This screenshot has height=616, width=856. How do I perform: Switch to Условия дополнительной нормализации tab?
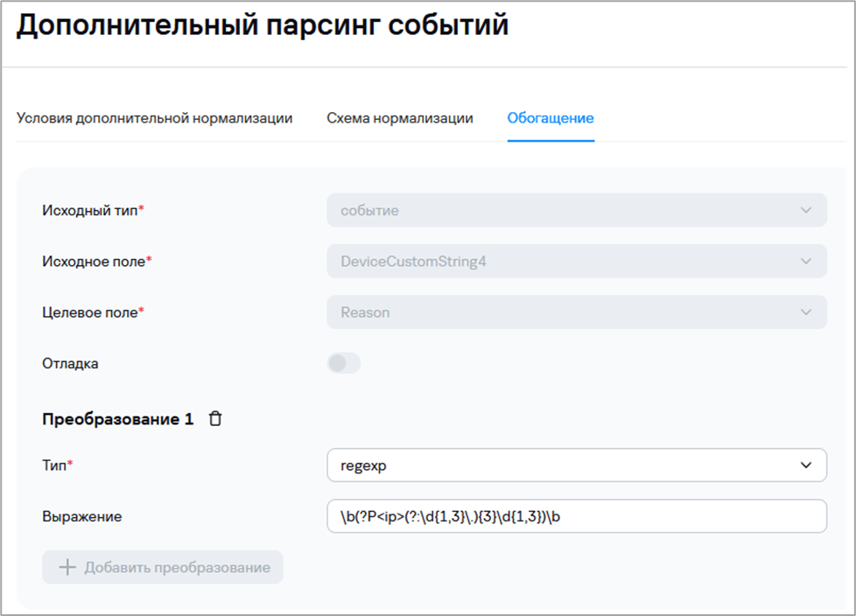[154, 118]
